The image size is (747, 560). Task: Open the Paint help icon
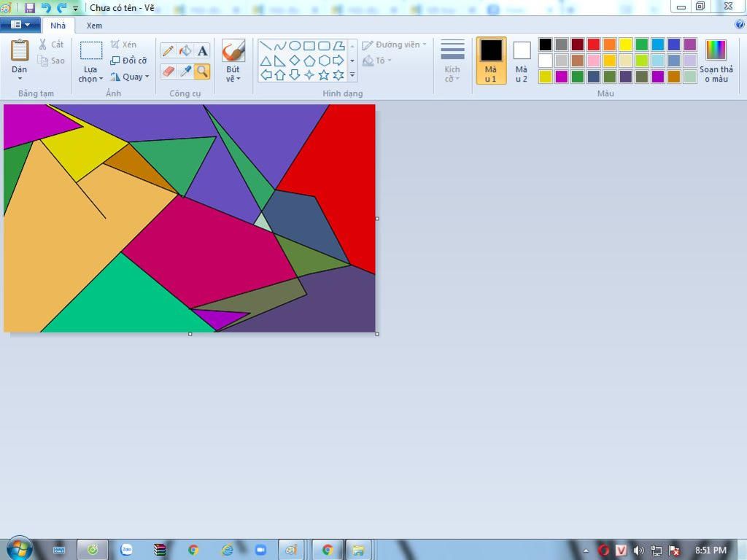[x=740, y=24]
